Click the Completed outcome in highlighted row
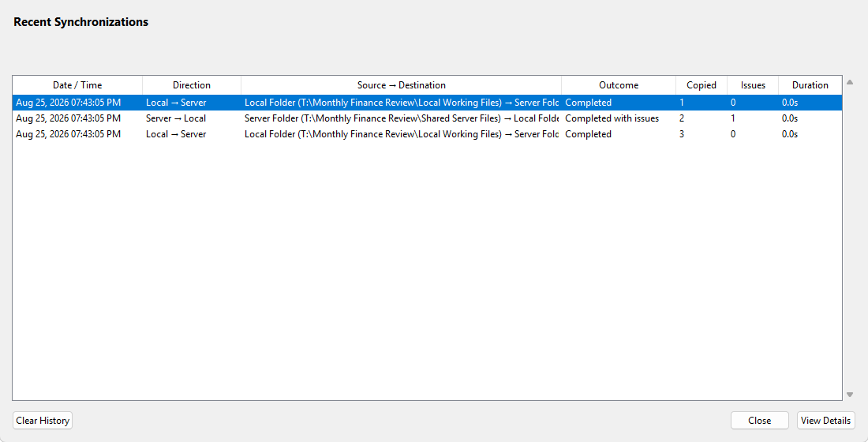Image resolution: width=868 pixels, height=442 pixels. (588, 103)
